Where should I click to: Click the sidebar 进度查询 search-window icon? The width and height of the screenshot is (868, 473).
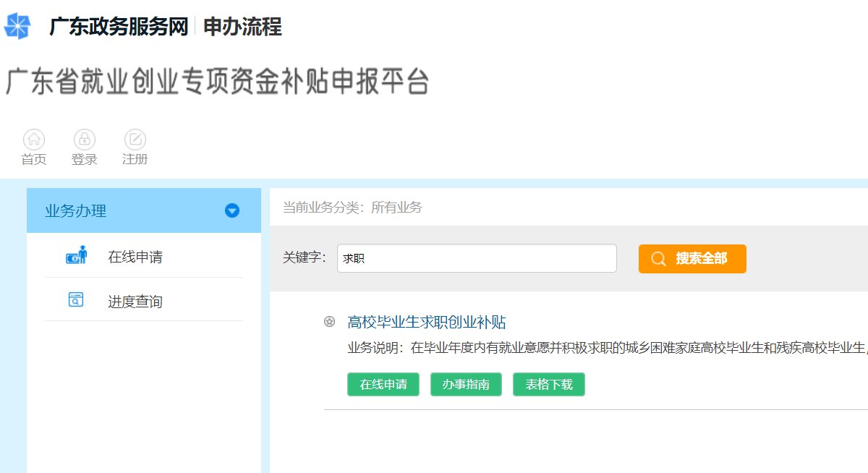tap(76, 299)
